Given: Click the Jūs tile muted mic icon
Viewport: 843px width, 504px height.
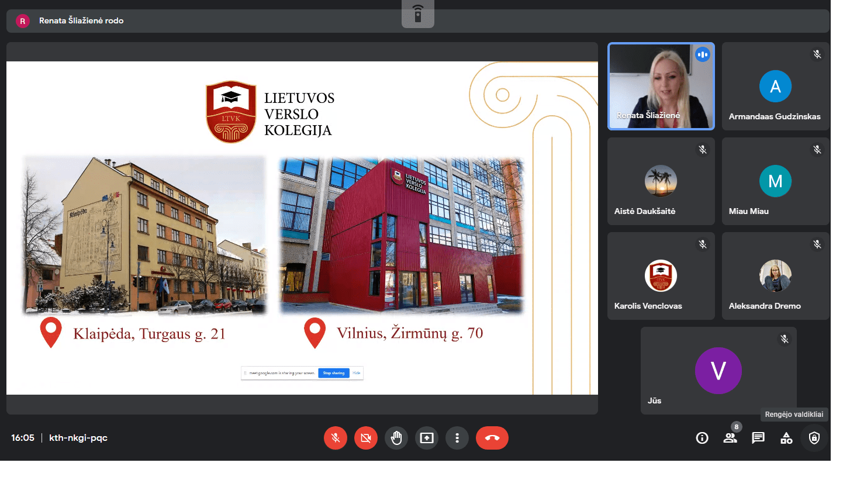Looking at the screenshot, I should [785, 339].
